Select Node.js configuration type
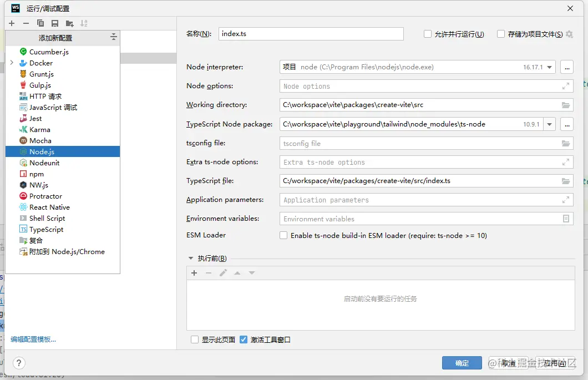The image size is (588, 380). (x=63, y=151)
